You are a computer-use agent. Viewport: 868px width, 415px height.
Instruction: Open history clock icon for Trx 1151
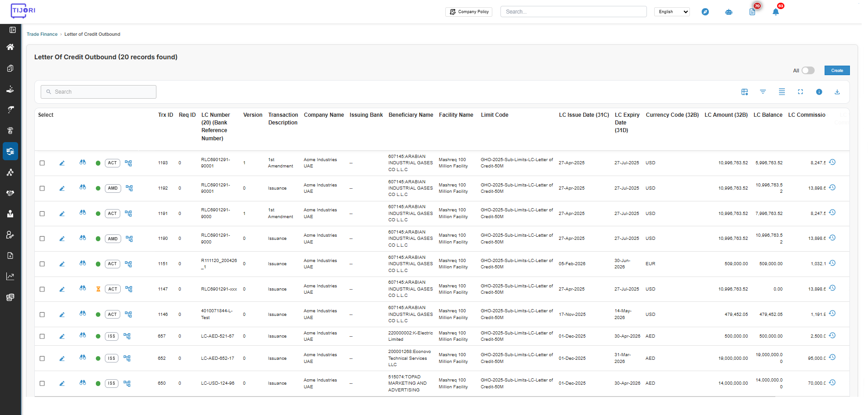click(x=832, y=263)
